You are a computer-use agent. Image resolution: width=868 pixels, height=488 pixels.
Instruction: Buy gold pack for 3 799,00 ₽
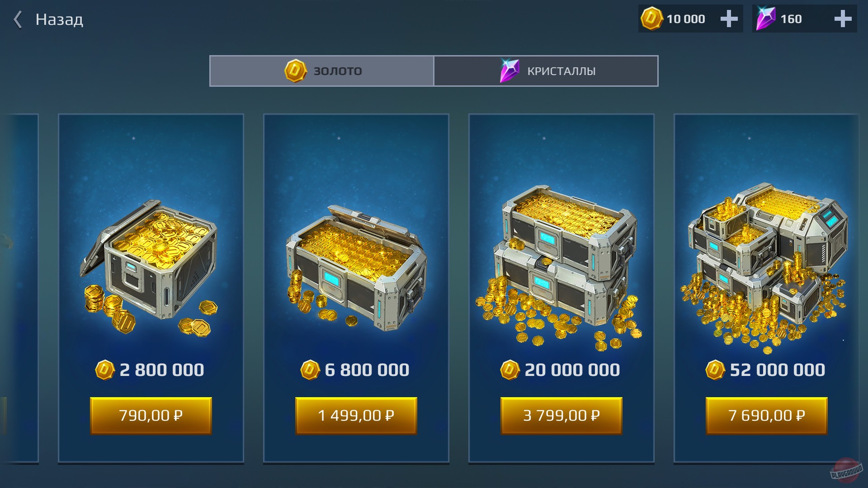(x=561, y=416)
